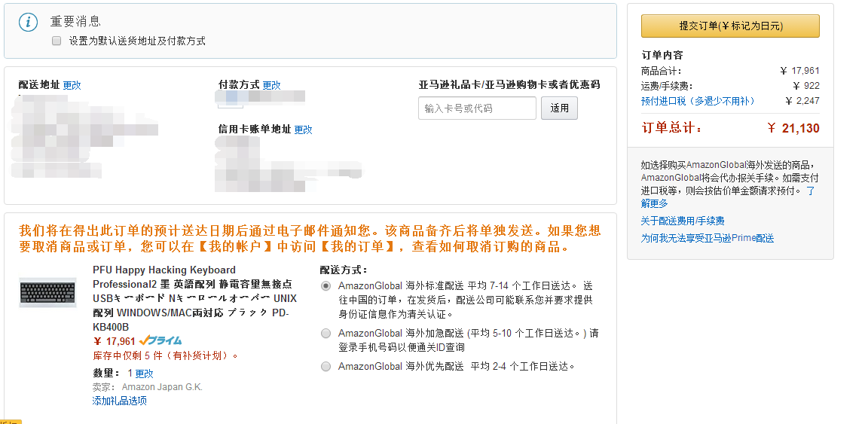The height and width of the screenshot is (424, 868).
Task: Open the HHKB keyboard product thumbnail
Action: tap(47, 292)
